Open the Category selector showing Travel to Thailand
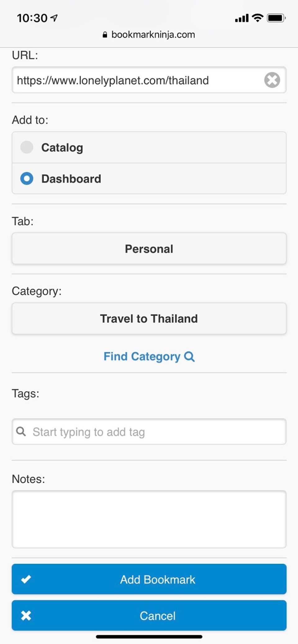This screenshot has width=298, height=644. point(149,319)
